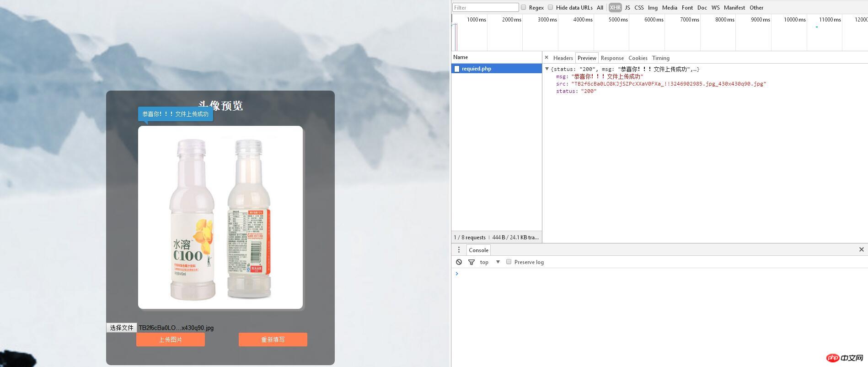Select the requied.php file icon
The height and width of the screenshot is (367, 868).
point(456,69)
